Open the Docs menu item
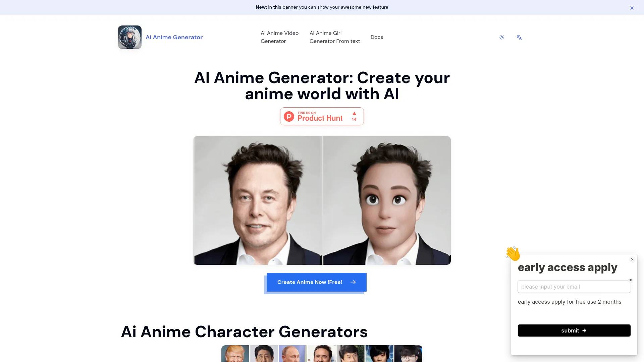644x362 pixels. (x=376, y=37)
